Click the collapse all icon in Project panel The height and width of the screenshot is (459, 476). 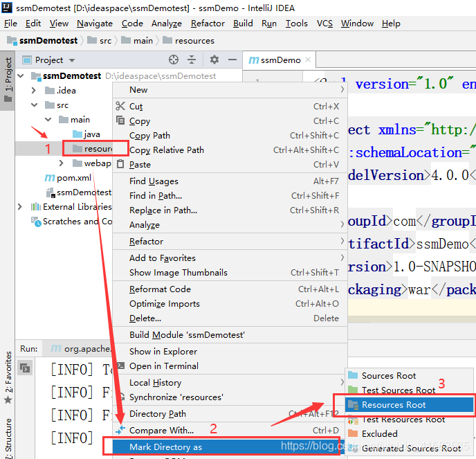click(x=192, y=60)
